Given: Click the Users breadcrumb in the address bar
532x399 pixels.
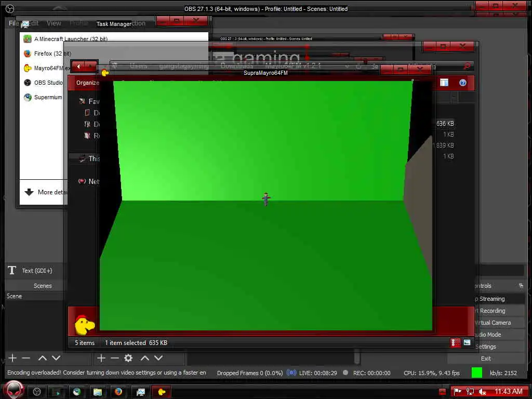Looking at the screenshot, I should [138, 66].
